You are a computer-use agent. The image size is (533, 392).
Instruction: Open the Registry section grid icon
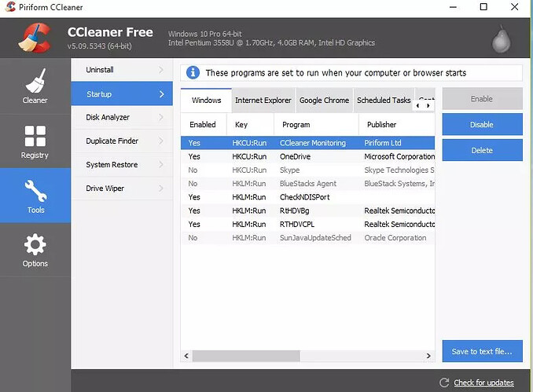(35, 136)
